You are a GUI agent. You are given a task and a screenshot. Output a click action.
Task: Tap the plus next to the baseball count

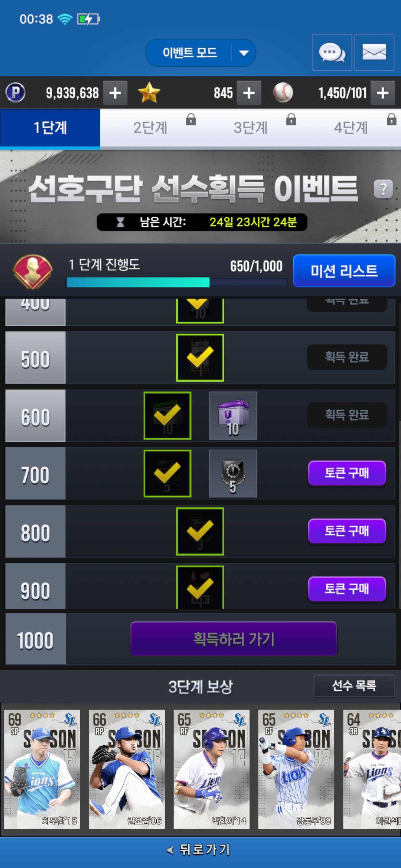[x=383, y=93]
